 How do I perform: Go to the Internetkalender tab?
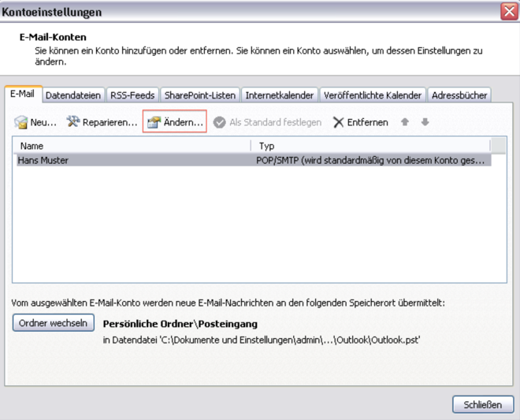click(x=280, y=95)
